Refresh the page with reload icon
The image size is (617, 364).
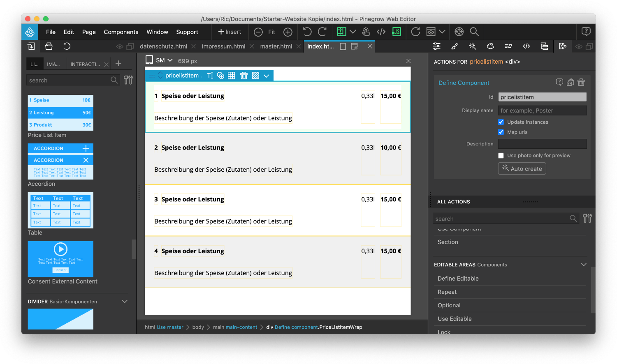coord(416,32)
